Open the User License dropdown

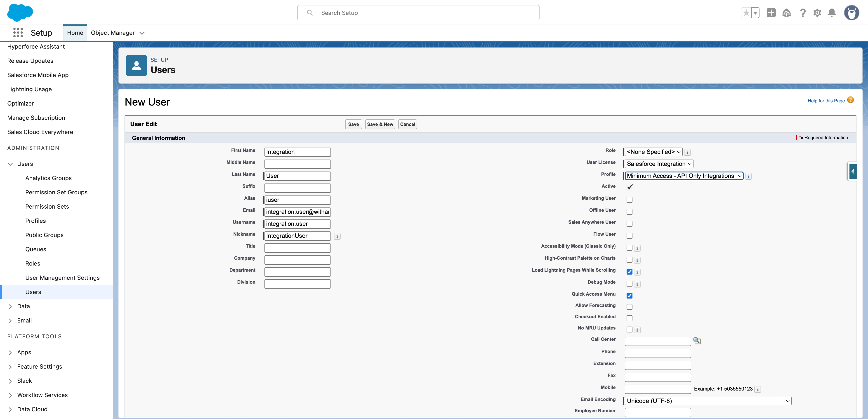pos(659,164)
